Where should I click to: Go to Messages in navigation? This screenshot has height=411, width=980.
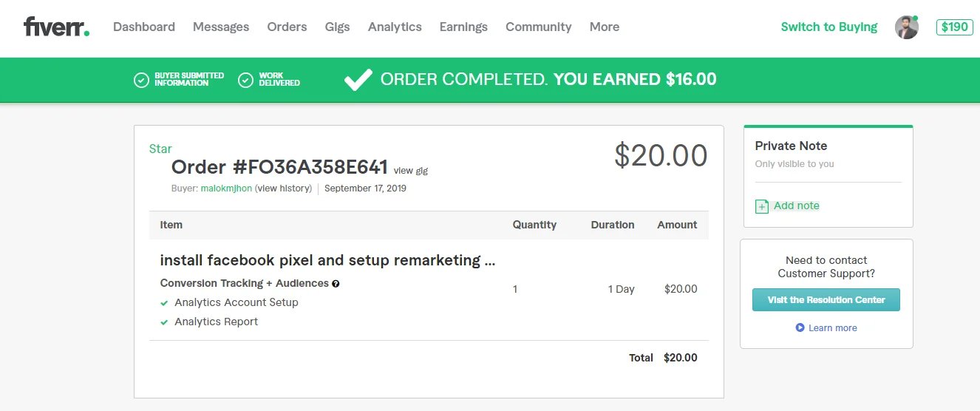coord(221,27)
